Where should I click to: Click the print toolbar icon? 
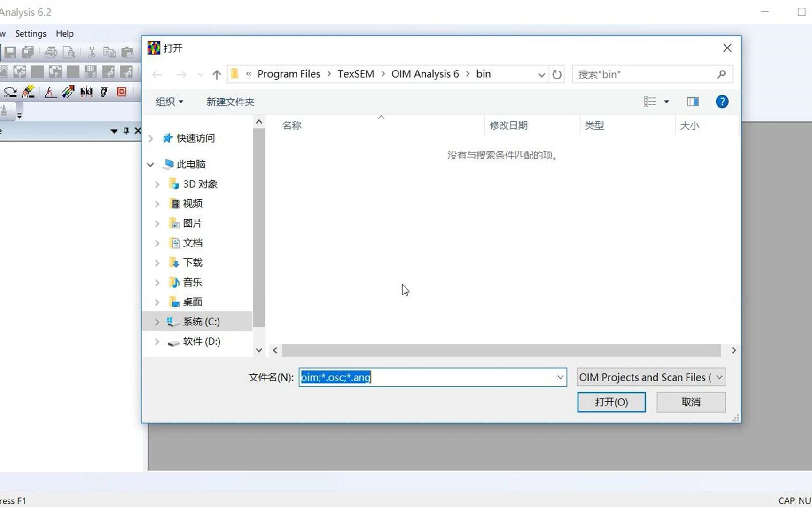pos(50,52)
